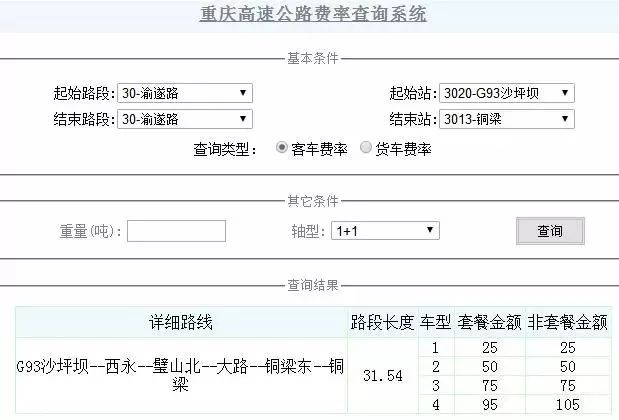Click the 详细路线 column header
The image size is (619, 420).
point(181,322)
